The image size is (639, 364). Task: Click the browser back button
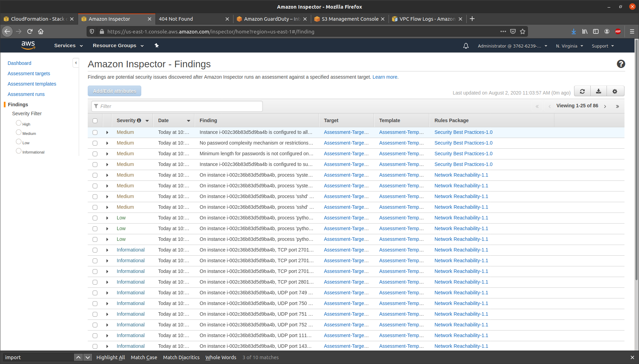(7, 31)
